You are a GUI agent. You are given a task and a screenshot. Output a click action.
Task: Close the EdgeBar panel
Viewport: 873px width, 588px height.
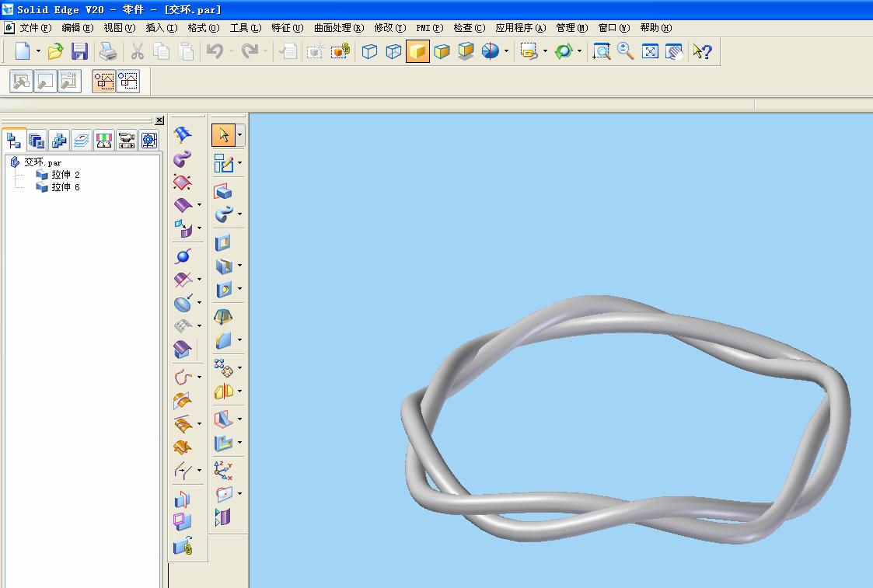[x=159, y=120]
